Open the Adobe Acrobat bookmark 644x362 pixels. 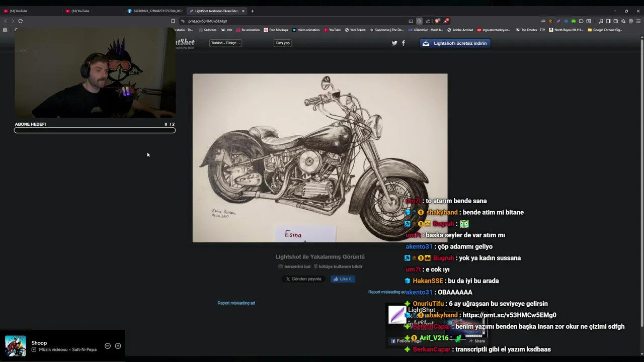[x=460, y=30]
